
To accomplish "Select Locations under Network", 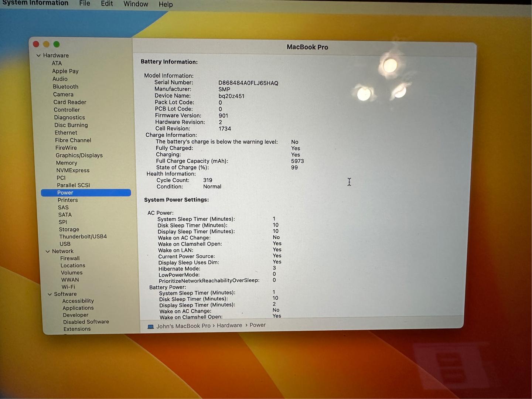I will (73, 265).
